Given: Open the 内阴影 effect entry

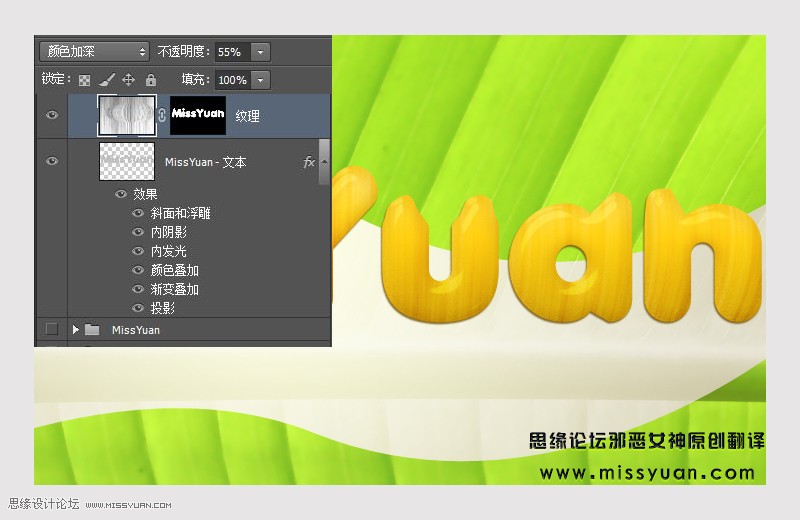Looking at the screenshot, I should pos(169,232).
